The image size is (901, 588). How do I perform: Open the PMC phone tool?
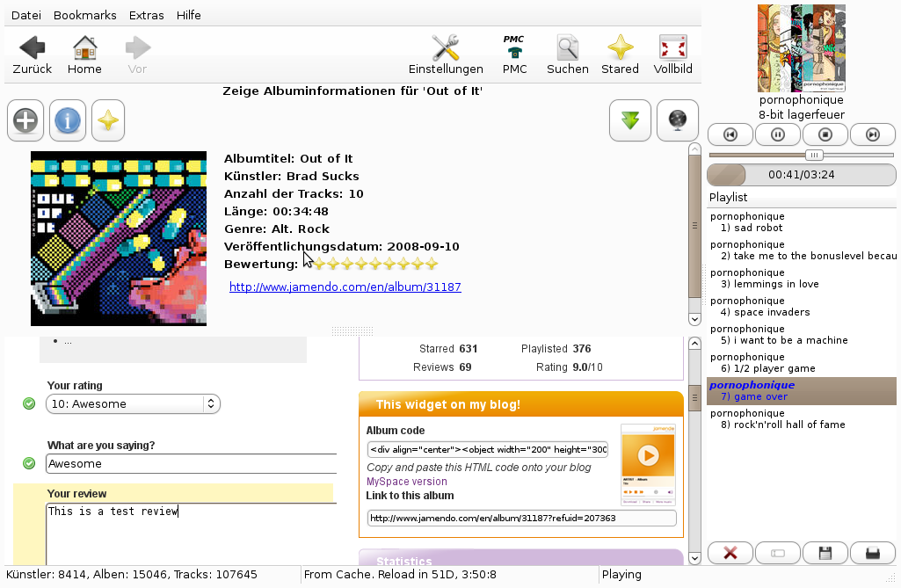[x=514, y=55]
